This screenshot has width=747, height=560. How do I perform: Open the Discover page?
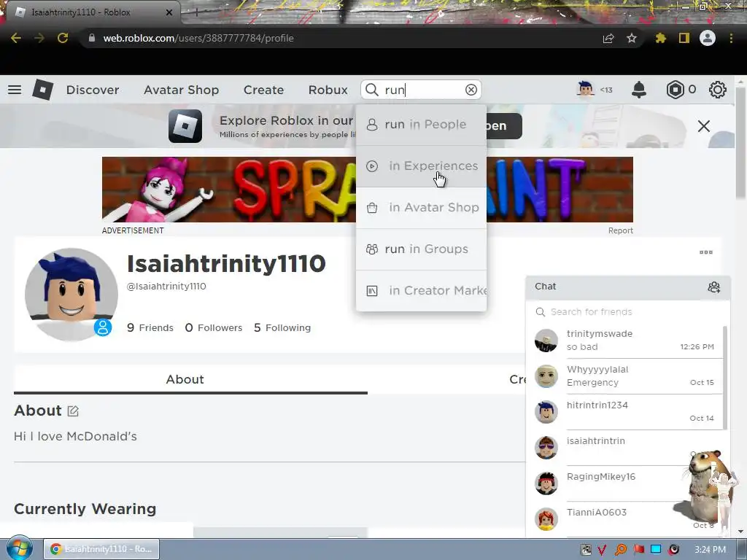(93, 90)
